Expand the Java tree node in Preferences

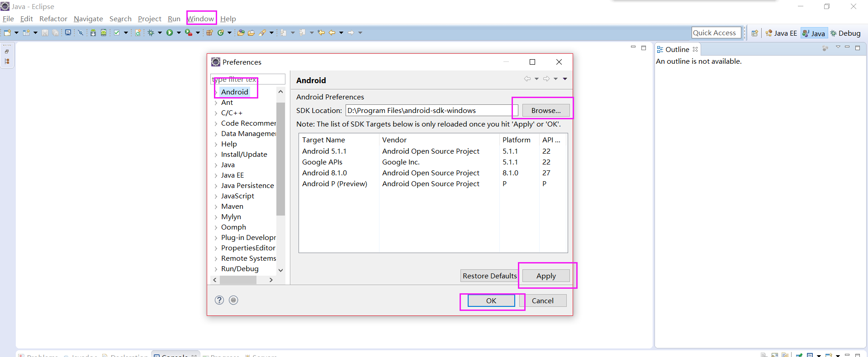tap(216, 165)
